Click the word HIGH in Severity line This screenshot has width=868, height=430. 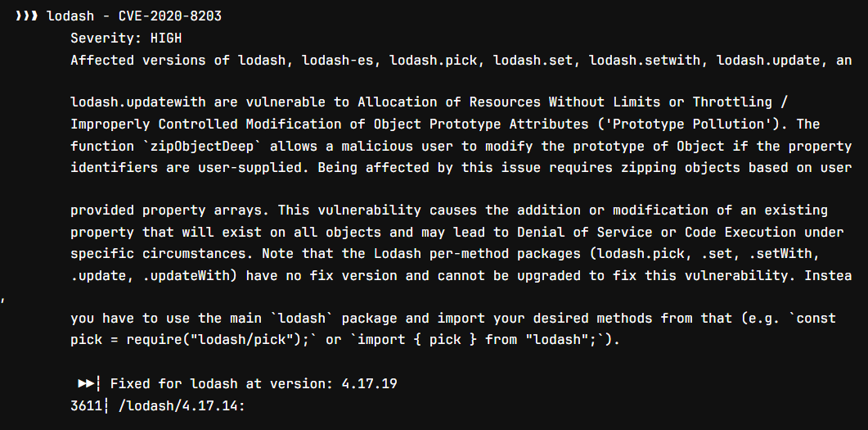coord(166,38)
